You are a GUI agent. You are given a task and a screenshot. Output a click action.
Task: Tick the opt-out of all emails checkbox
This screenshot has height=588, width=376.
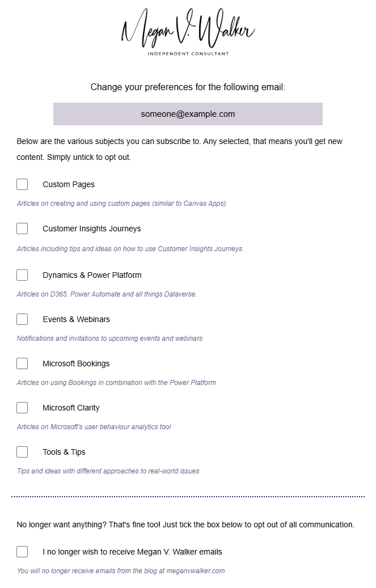pos(22,552)
